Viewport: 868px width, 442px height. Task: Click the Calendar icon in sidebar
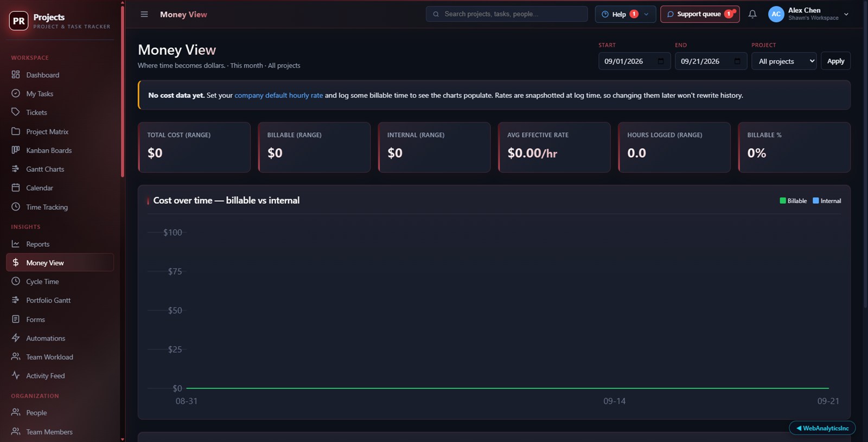pyautogui.click(x=16, y=188)
